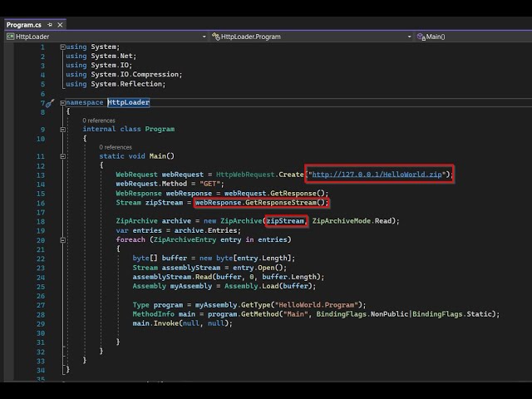Image resolution: width=532 pixels, height=399 pixels.
Task: Collapse the foreach loop block
Action: click(x=63, y=240)
